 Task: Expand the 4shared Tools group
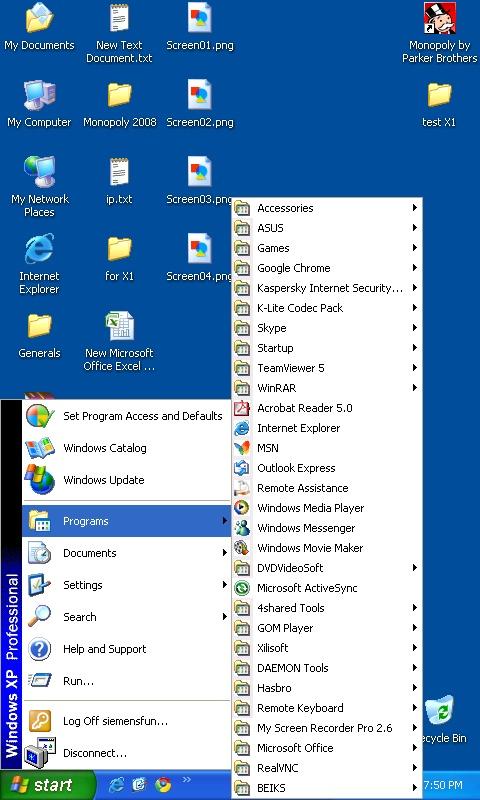click(327, 608)
